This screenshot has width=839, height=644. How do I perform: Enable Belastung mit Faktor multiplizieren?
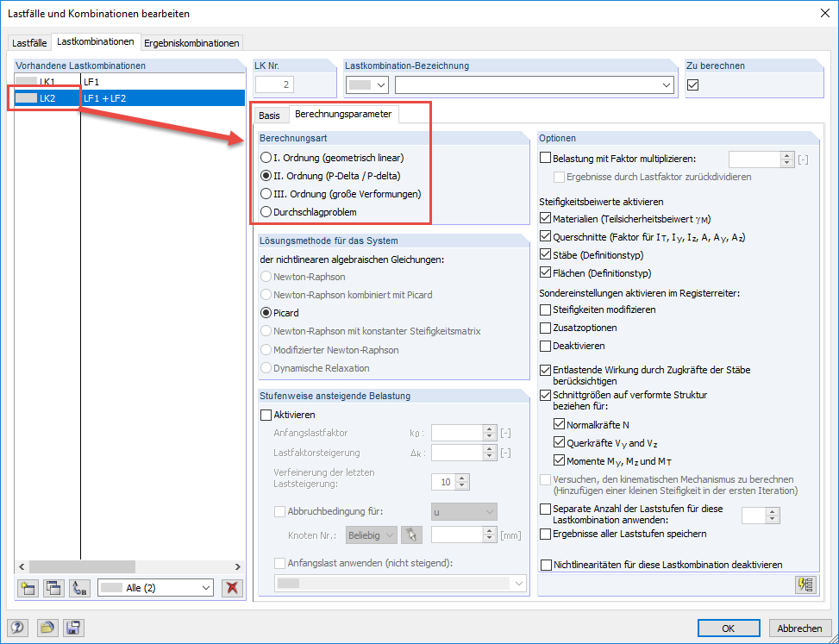click(x=545, y=159)
